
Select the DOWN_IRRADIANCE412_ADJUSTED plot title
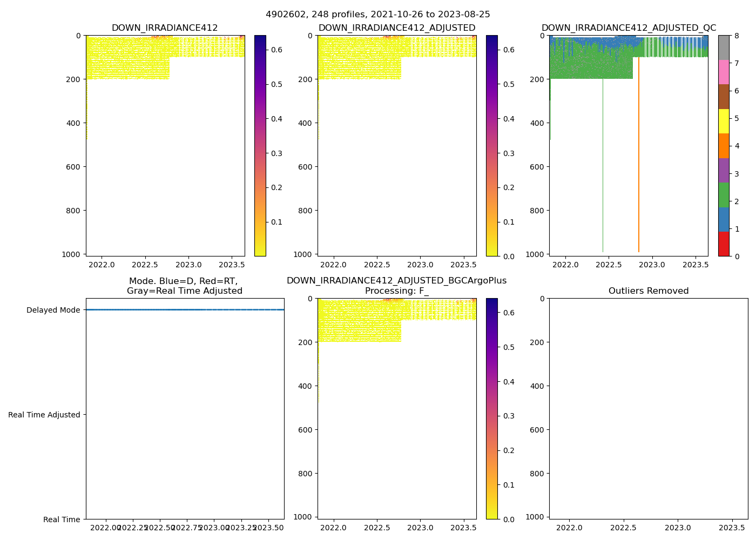pyautogui.click(x=397, y=28)
